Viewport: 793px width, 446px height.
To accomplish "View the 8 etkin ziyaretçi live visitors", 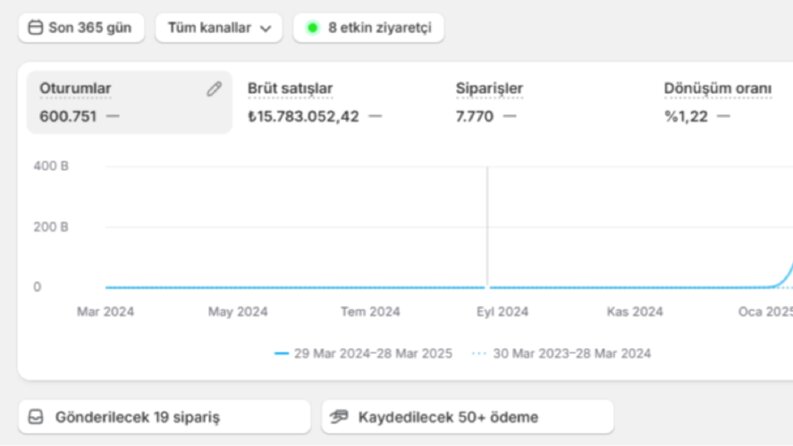I will [369, 28].
